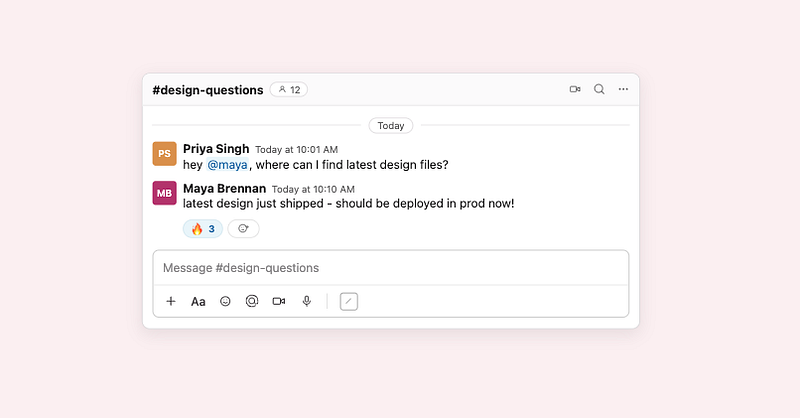The height and width of the screenshot is (418, 800).
Task: Start a huddle with the header video icon
Action: pos(575,89)
